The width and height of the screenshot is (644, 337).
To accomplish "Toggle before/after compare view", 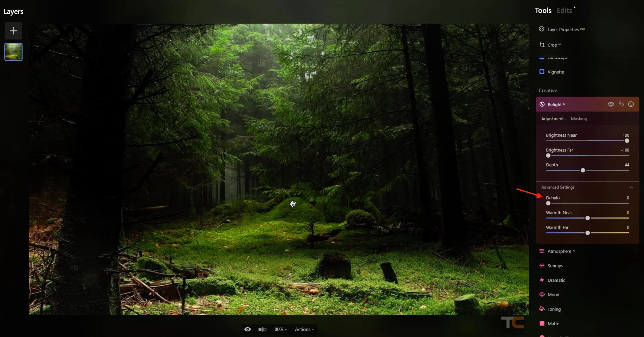I will [262, 329].
